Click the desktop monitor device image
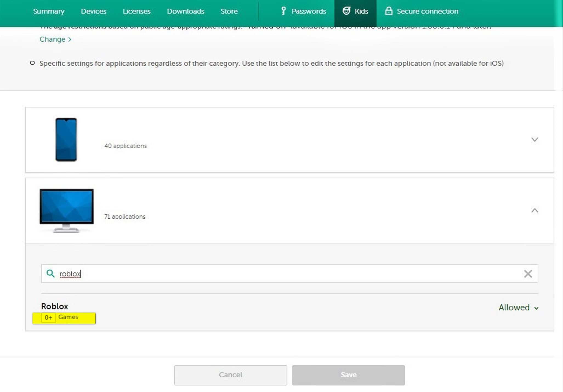The width and height of the screenshot is (563, 392). click(x=67, y=210)
